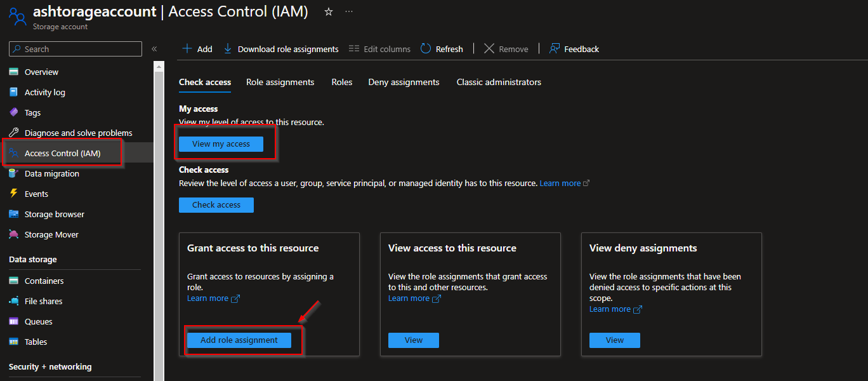Open the File shares blade
This screenshot has height=381, width=868.
(x=42, y=301)
